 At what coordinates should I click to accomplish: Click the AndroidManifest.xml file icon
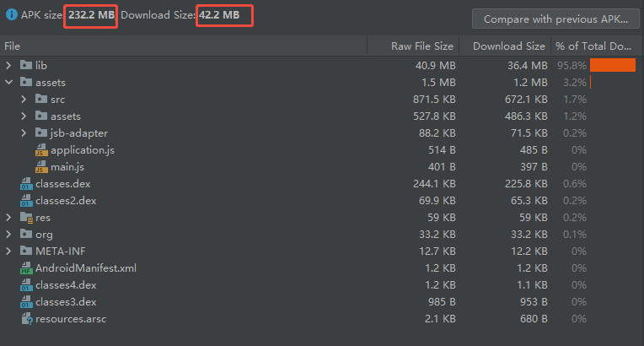click(x=25, y=268)
